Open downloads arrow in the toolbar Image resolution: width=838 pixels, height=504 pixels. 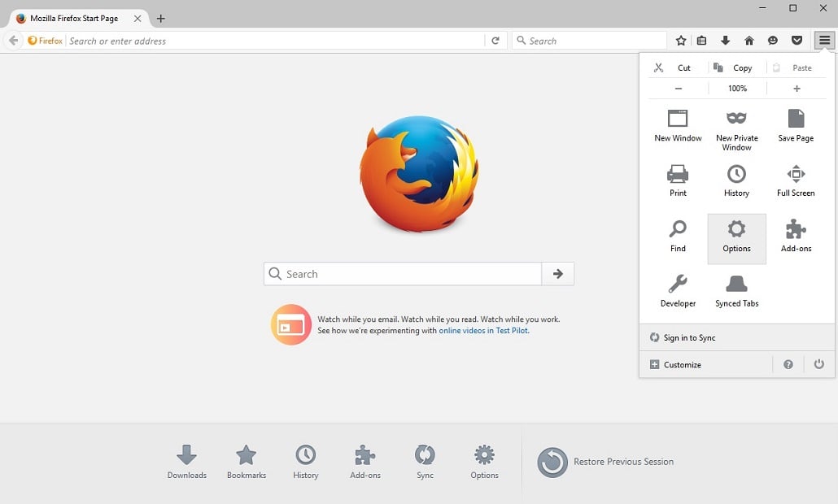725,41
